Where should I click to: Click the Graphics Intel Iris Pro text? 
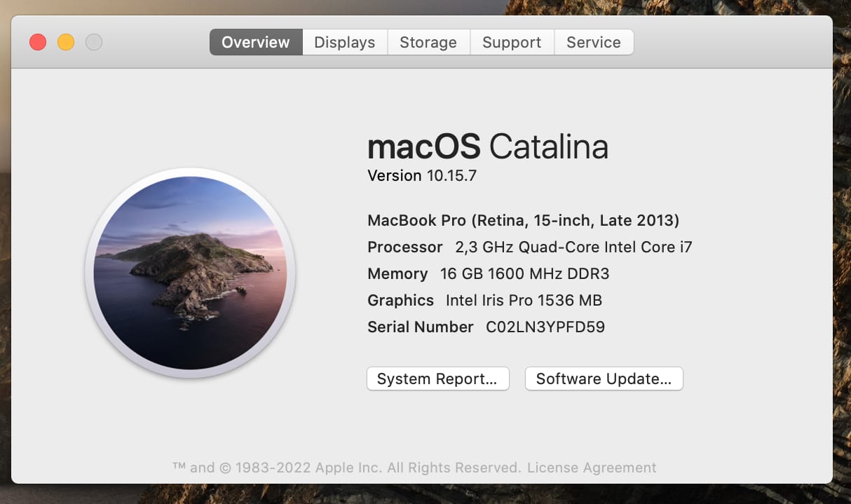(484, 301)
